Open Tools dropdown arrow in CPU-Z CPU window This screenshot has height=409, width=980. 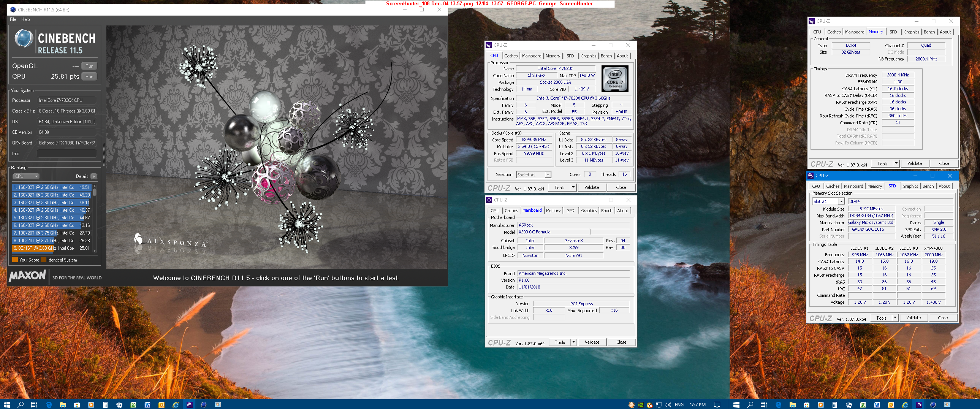[573, 187]
